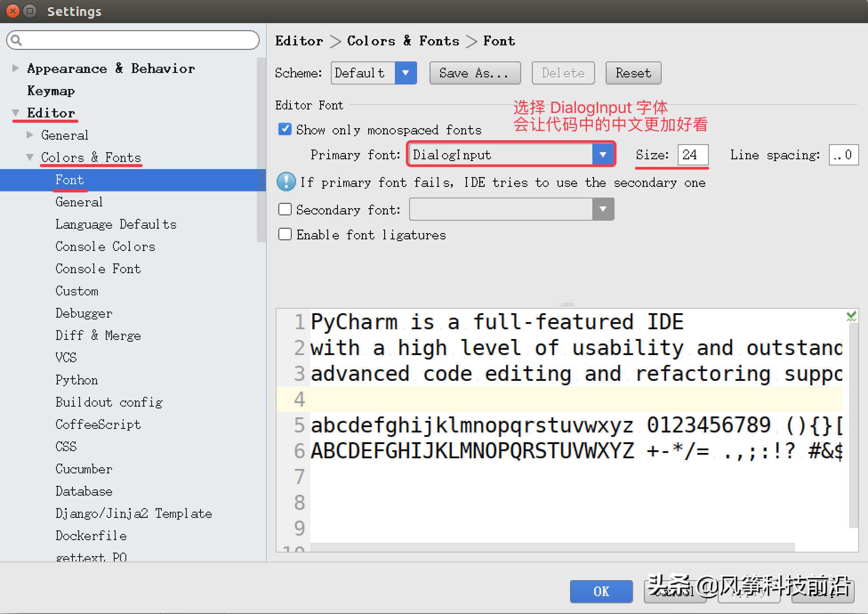This screenshot has width=868, height=614.
Task: Select Debugger color settings
Action: [84, 313]
